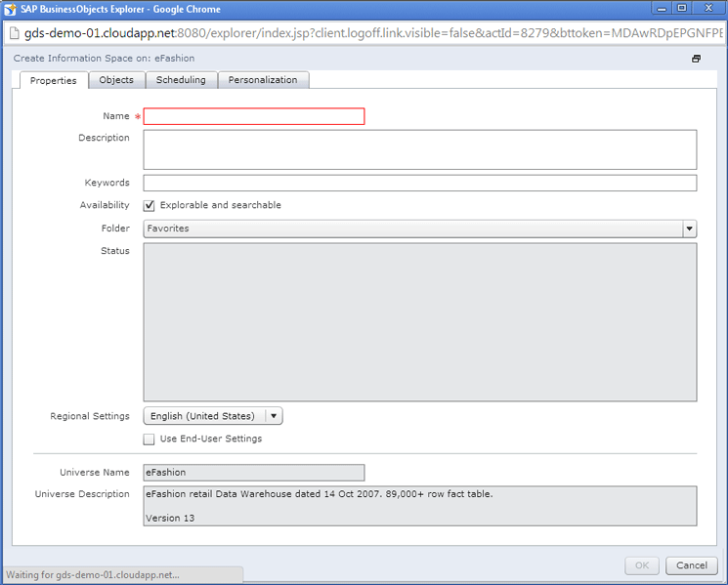The image size is (728, 585).
Task: Open the Scheduling tab
Action: pyautogui.click(x=181, y=80)
